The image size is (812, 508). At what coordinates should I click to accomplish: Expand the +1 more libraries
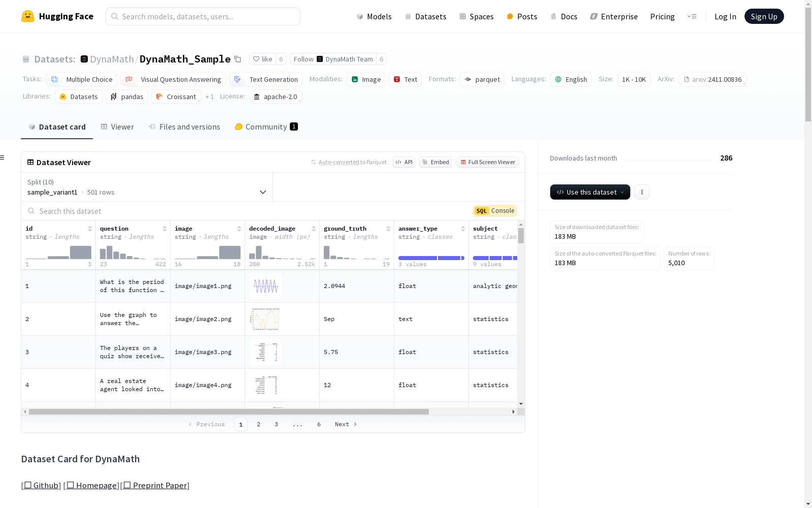pos(210,97)
